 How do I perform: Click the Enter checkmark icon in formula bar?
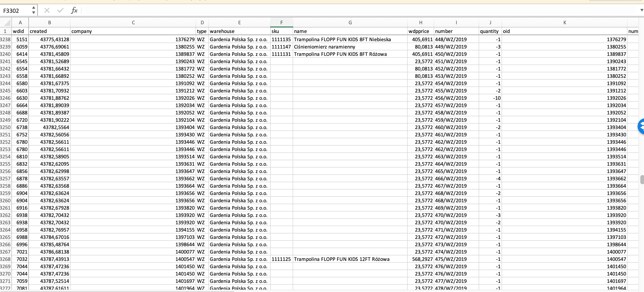coord(60,10)
